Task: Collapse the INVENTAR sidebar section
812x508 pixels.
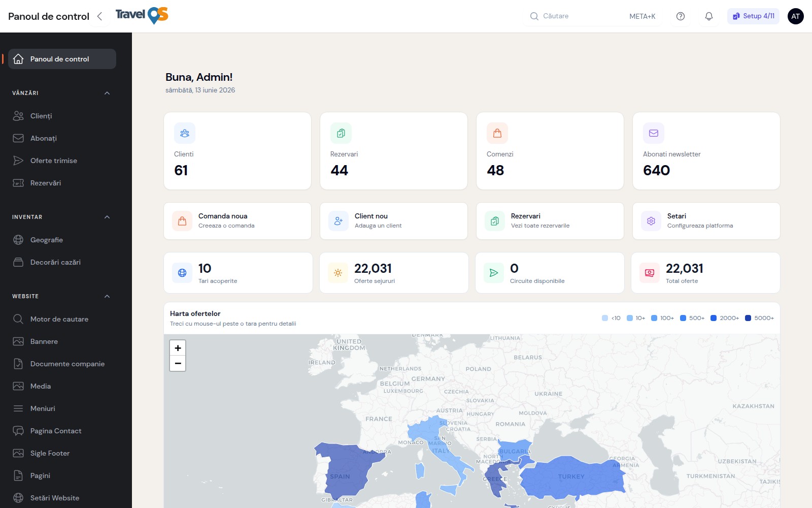Action: 107,217
